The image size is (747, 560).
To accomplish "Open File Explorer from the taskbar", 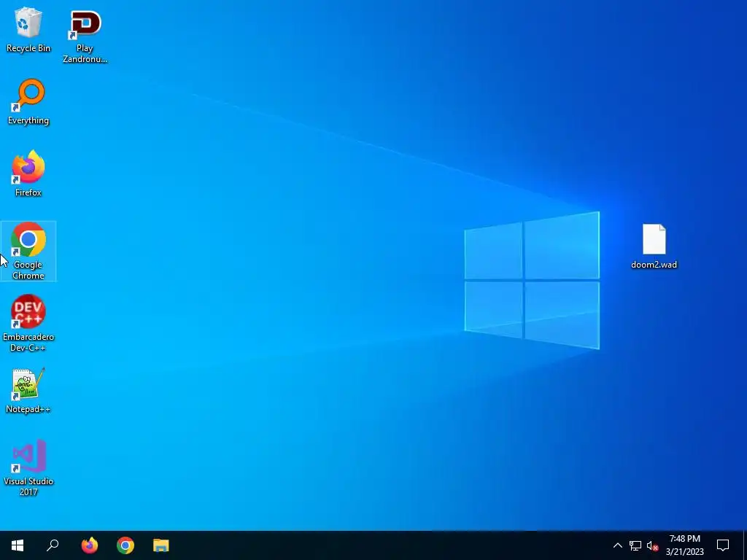I will 161,545.
